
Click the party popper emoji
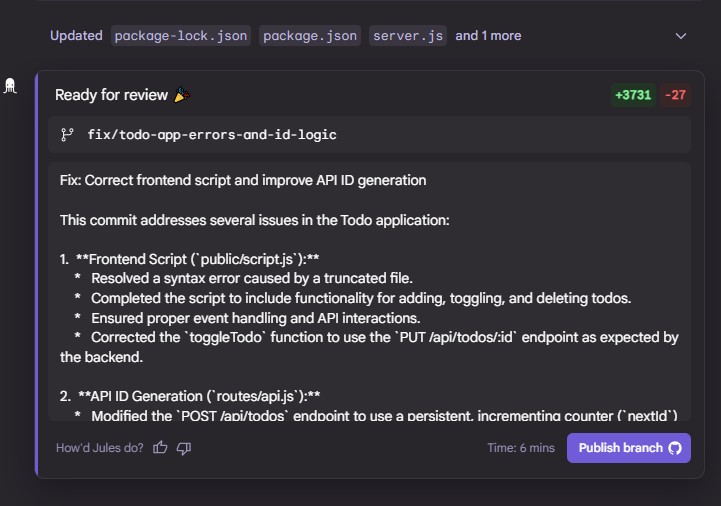[x=182, y=95]
